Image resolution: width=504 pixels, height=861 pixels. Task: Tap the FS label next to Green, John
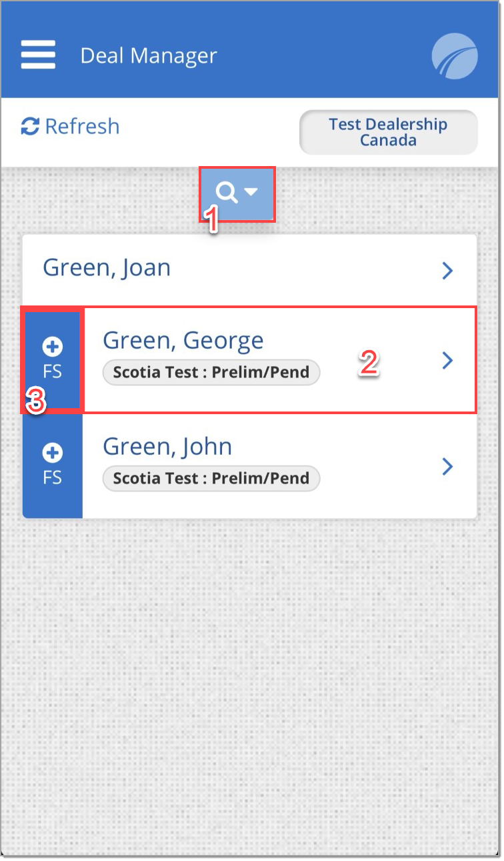point(53,478)
